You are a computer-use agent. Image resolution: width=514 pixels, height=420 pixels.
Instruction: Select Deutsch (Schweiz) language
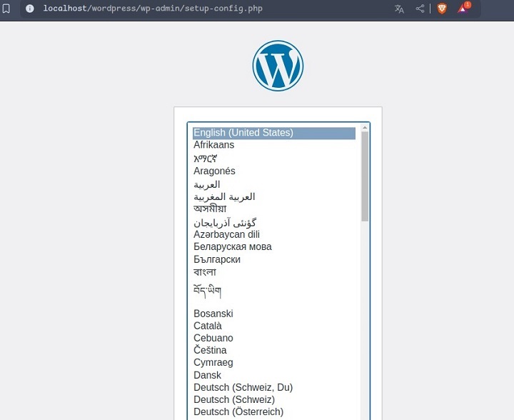click(x=274, y=400)
